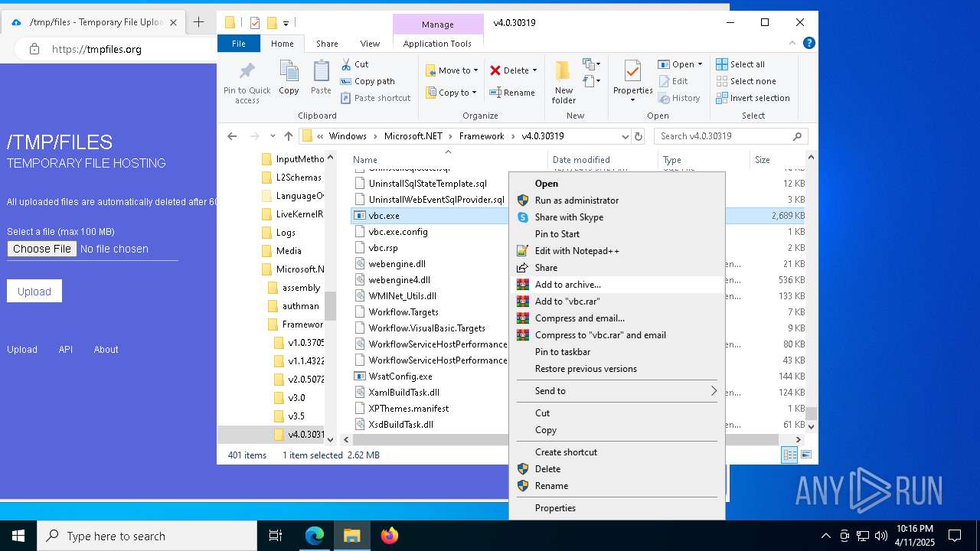This screenshot has height=551, width=980.
Task: Click the volume icon in system tray
Action: (x=881, y=536)
